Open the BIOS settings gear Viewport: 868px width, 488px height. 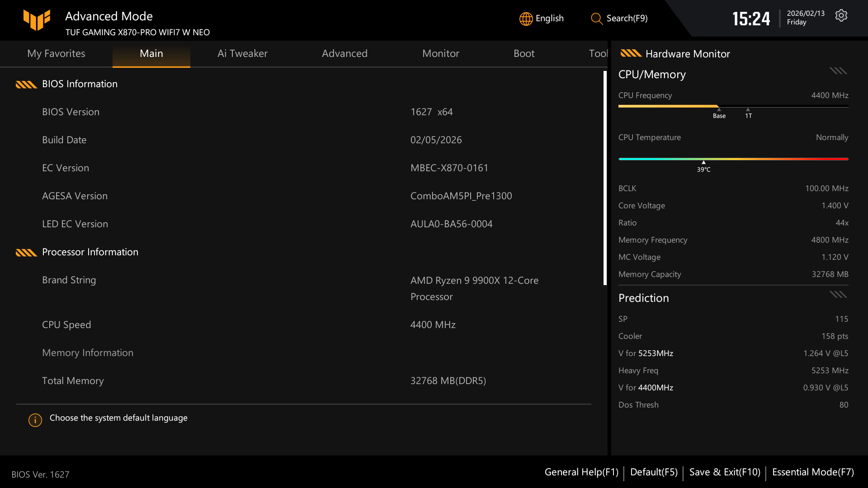tap(841, 15)
